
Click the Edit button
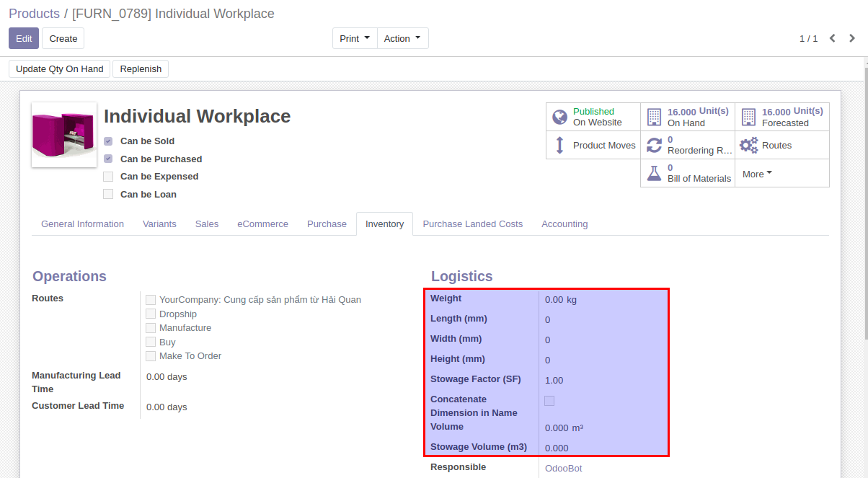[x=24, y=38]
